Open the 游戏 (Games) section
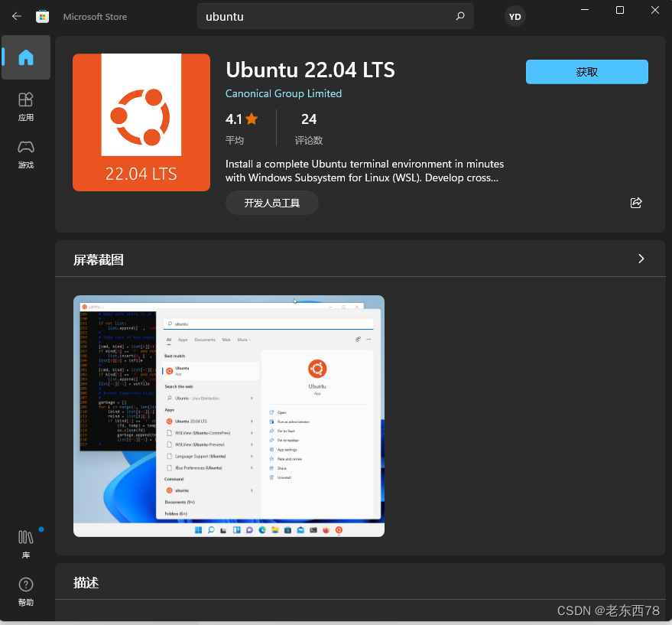 coord(26,155)
